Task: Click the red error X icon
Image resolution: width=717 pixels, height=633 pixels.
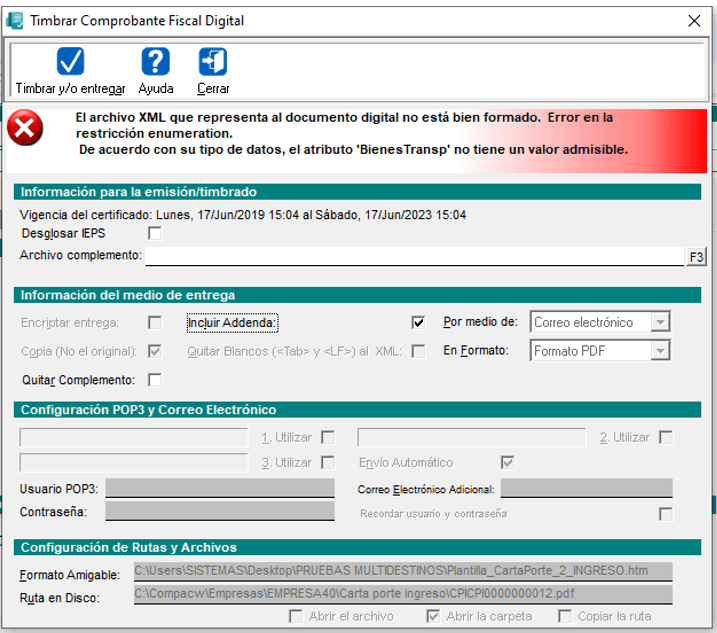Action: click(25, 128)
